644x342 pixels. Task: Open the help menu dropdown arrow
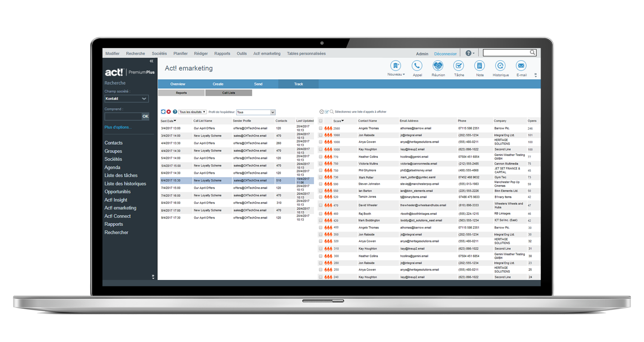coord(474,53)
